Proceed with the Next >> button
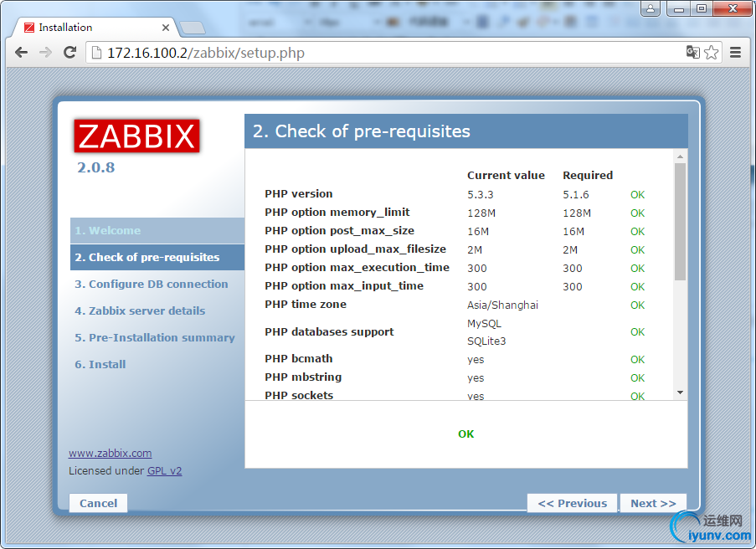Screen dimensions: 756x549 pos(653,503)
